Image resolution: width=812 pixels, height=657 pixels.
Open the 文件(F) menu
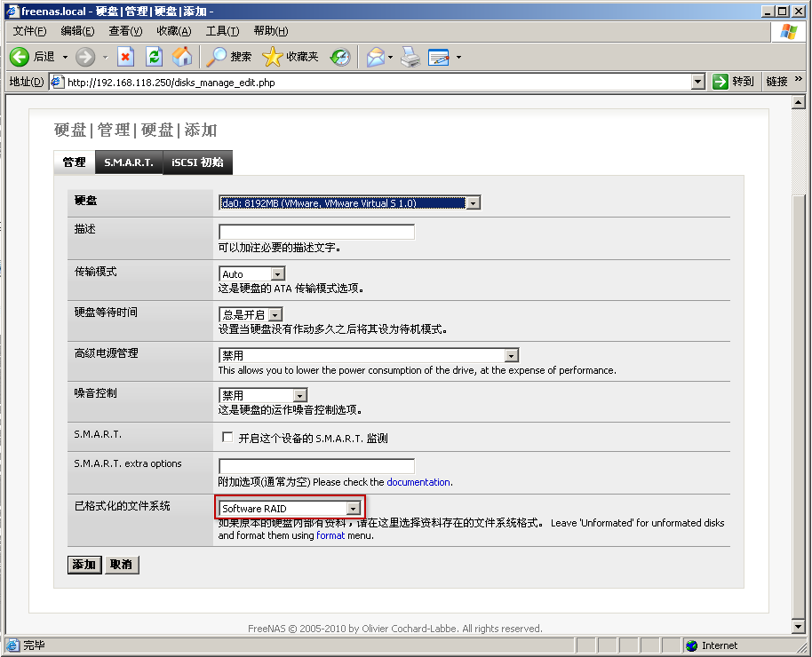coord(29,31)
